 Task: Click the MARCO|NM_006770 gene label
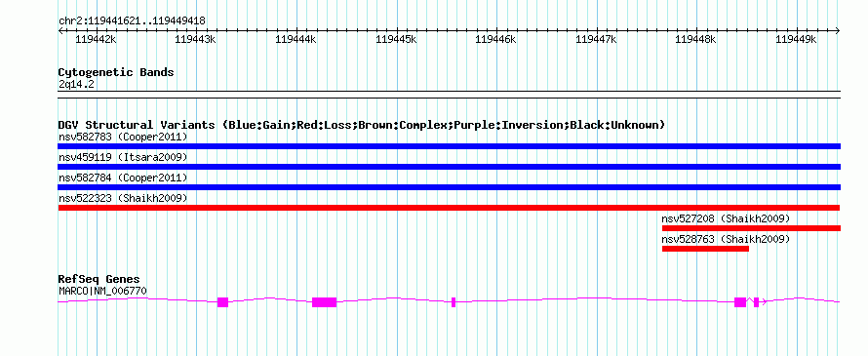pyautogui.click(x=102, y=291)
